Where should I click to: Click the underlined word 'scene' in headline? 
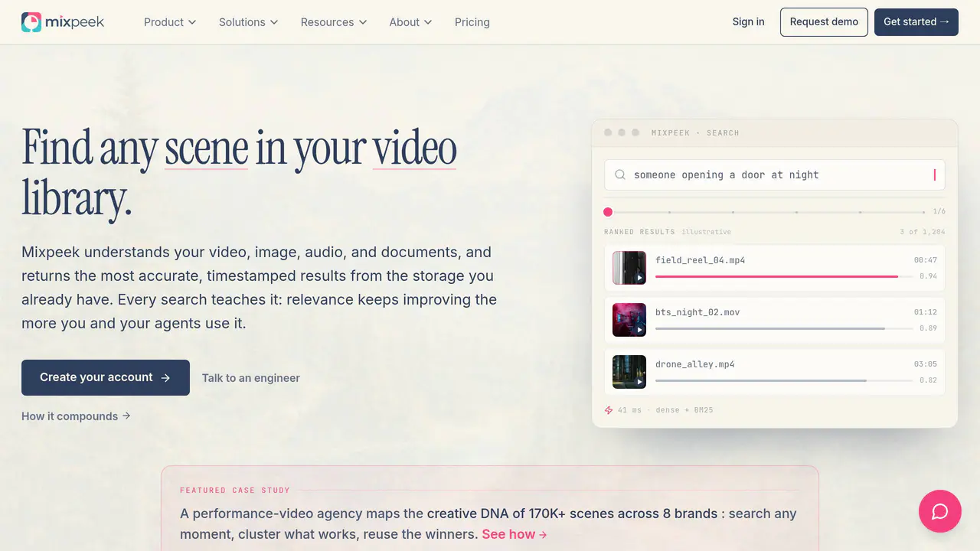point(207,148)
